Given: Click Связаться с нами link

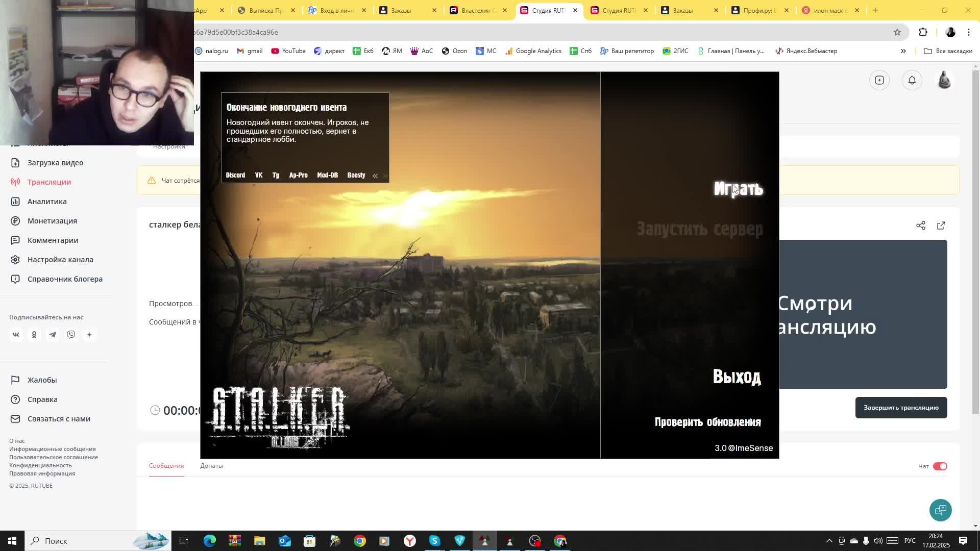Looking at the screenshot, I should point(59,419).
